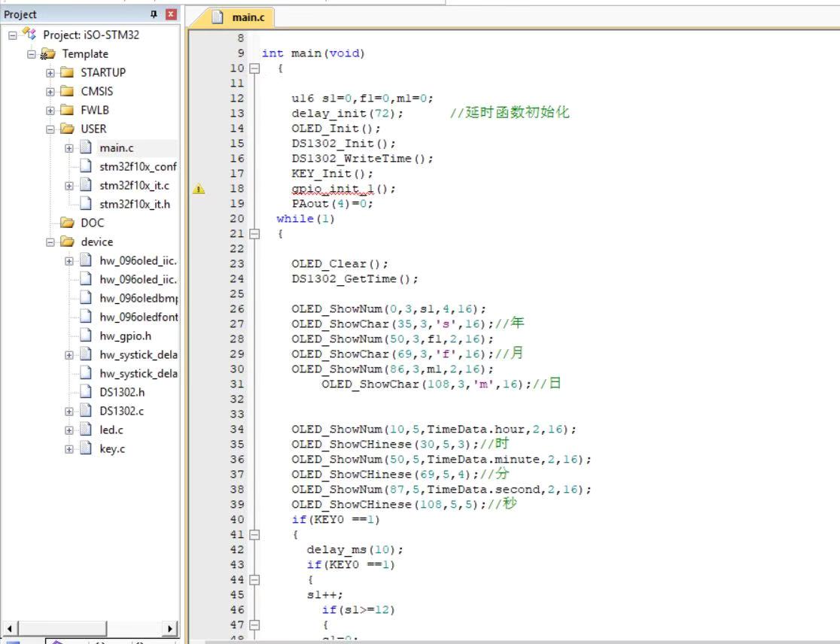Image resolution: width=840 pixels, height=644 pixels.
Task: Click the project root icon
Action: coord(29,35)
